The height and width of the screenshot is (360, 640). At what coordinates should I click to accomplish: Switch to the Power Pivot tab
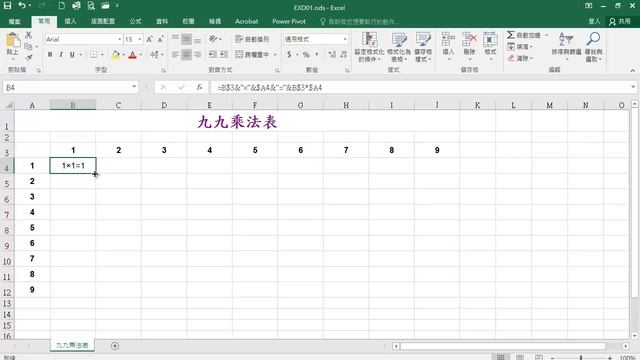point(289,21)
